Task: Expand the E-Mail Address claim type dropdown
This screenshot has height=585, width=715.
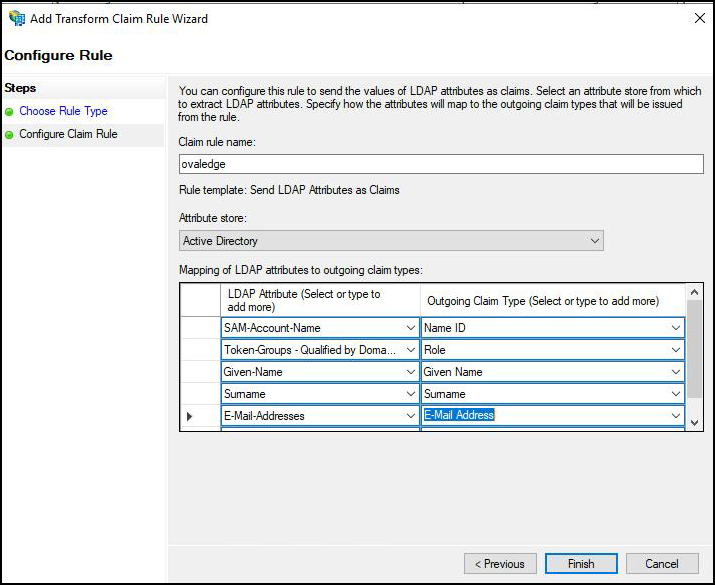Action: tap(676, 416)
